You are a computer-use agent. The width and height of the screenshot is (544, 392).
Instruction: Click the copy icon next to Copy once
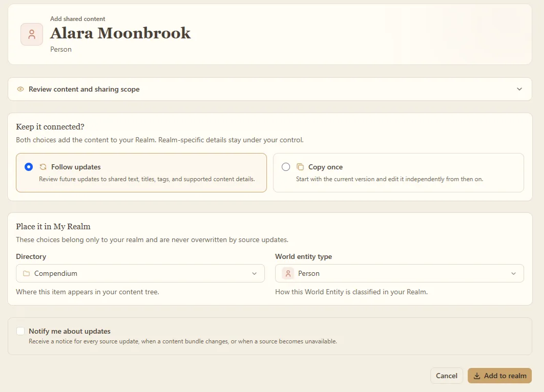pyautogui.click(x=300, y=167)
